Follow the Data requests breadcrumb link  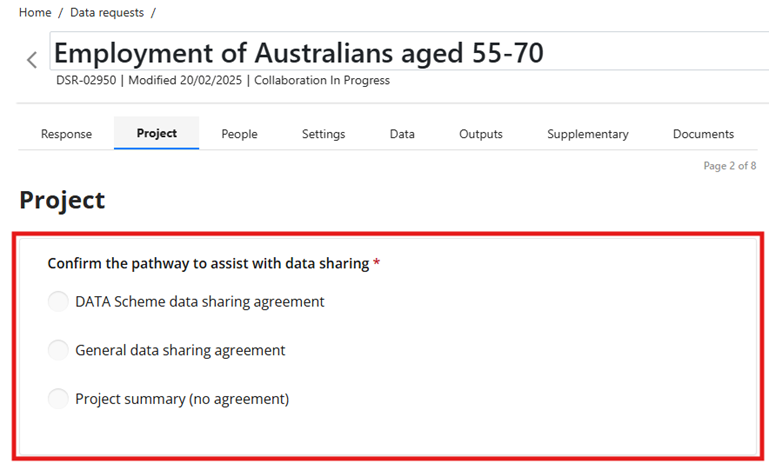point(107,13)
